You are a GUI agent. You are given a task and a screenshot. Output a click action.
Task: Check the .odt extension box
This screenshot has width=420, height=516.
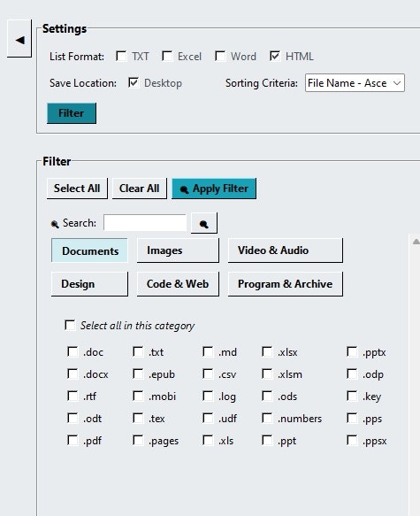point(73,418)
